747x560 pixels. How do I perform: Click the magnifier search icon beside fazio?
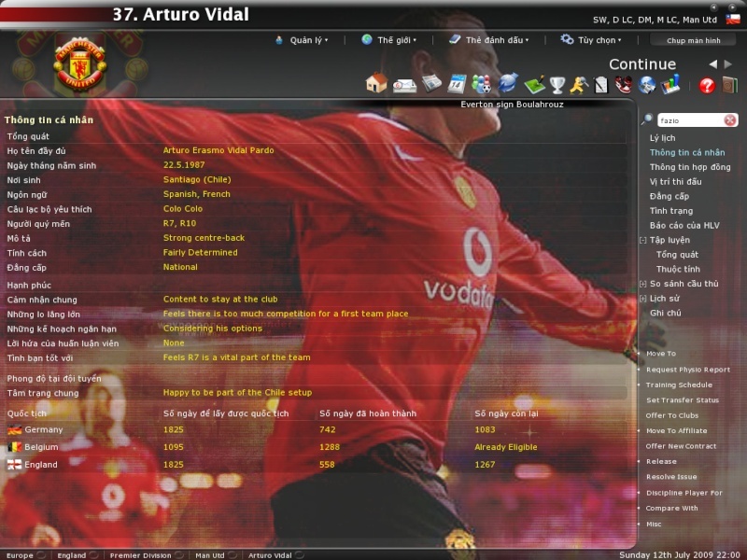646,119
